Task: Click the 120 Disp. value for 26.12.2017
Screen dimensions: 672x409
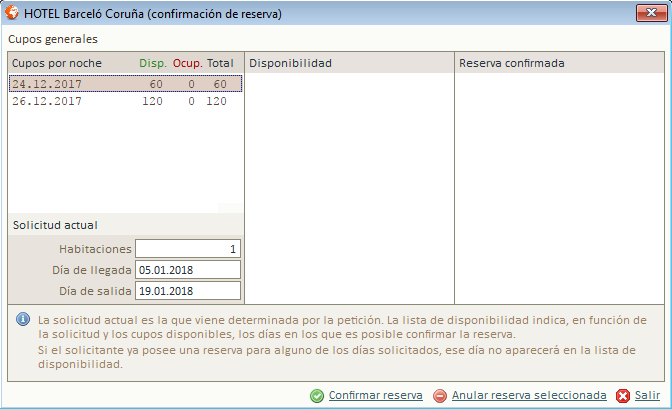Action: (x=152, y=101)
